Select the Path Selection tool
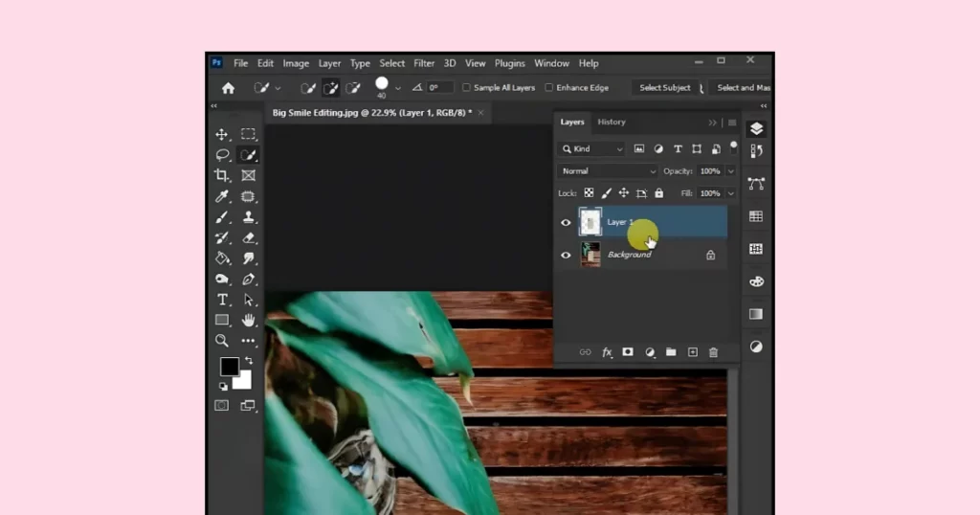Screen dimensions: 980x515 (248, 300)
